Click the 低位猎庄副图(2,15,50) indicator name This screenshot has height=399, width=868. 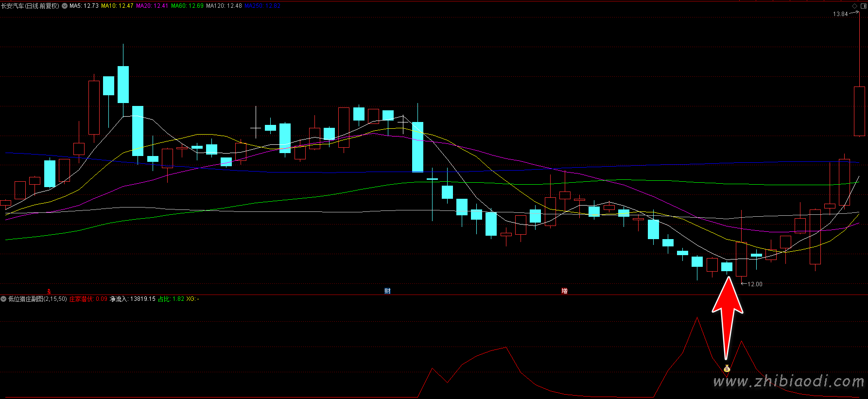37,299
